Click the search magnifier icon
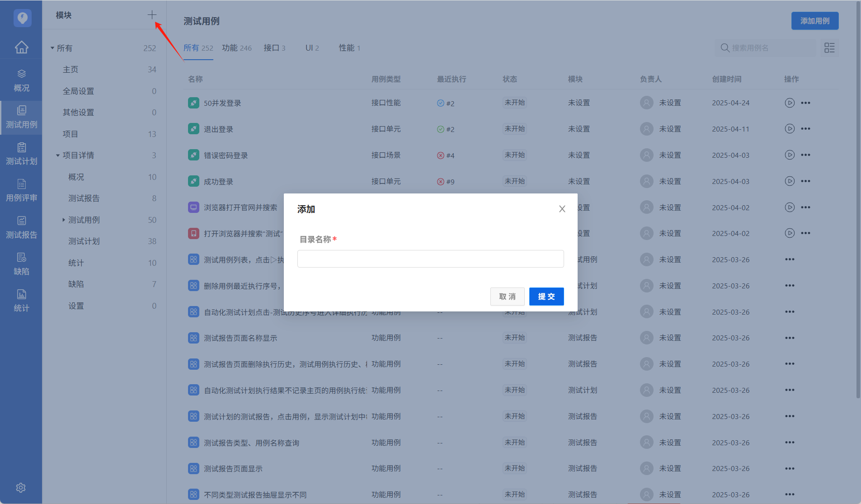This screenshot has width=861, height=504. pos(725,48)
